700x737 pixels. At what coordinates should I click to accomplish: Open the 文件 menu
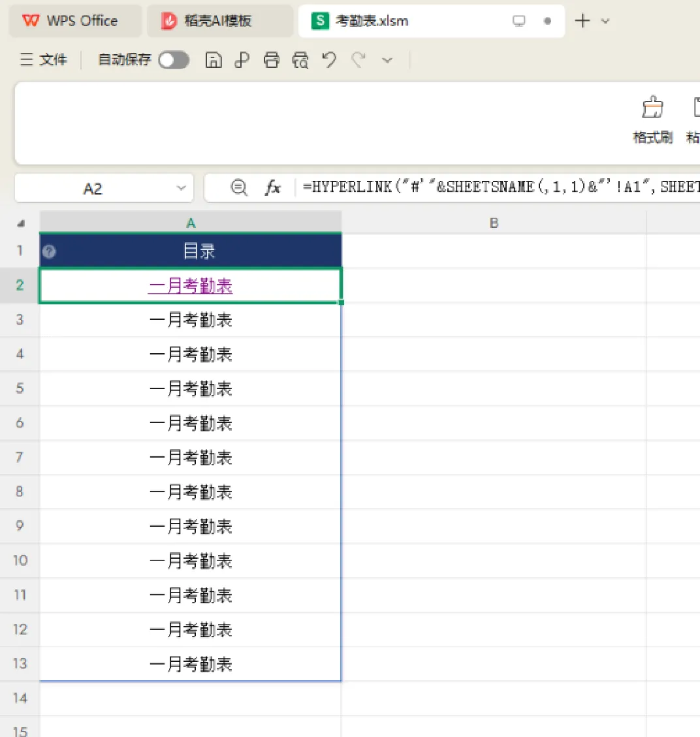click(x=43, y=59)
